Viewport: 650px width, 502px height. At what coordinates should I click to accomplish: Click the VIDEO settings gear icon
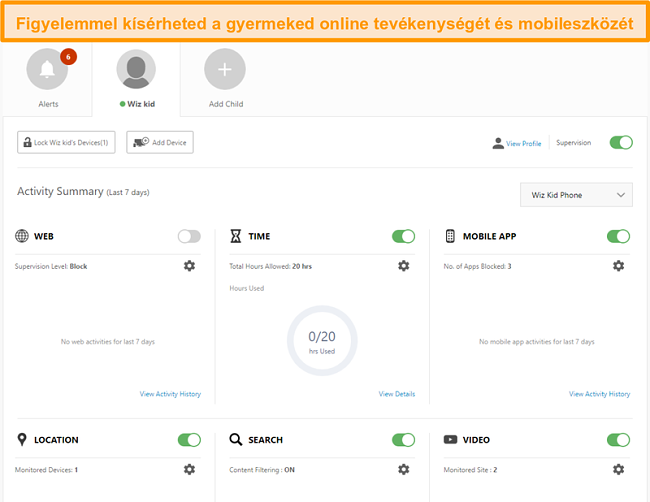coord(618,469)
